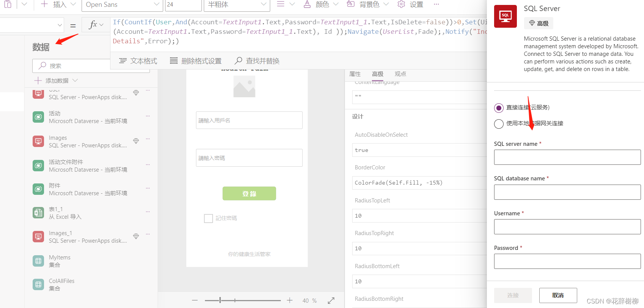Click the 高级 premium badge in SQL Server panel
This screenshot has height=308, width=644.
[539, 23]
